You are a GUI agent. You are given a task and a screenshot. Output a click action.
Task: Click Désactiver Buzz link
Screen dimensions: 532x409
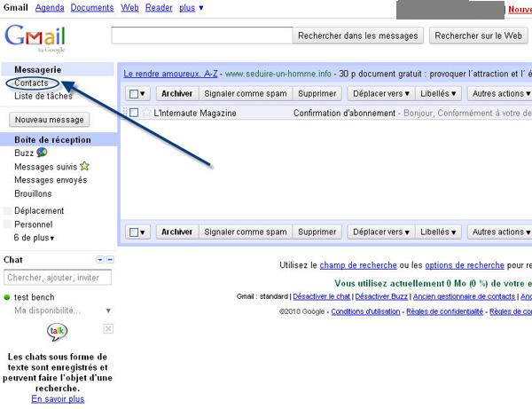pos(381,296)
